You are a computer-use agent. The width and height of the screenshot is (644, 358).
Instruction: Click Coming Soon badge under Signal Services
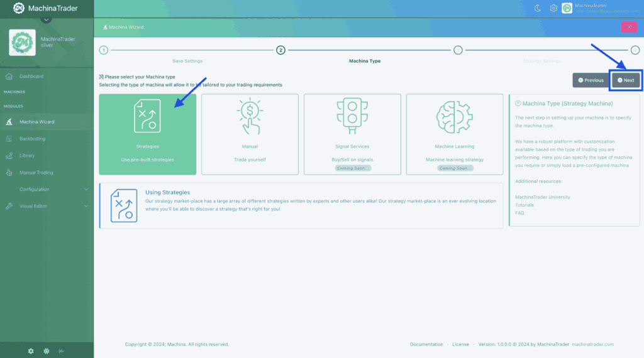[x=353, y=168]
